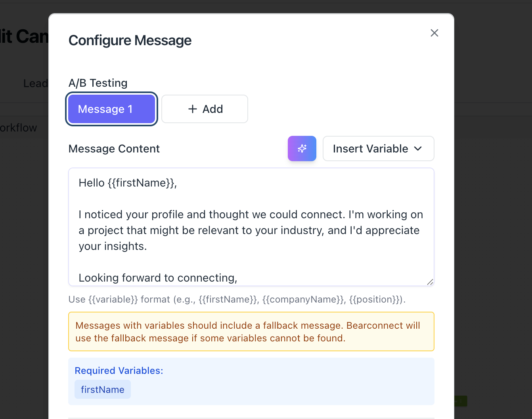532x419 pixels.
Task: Click the Required Variables heading
Action: click(x=119, y=371)
